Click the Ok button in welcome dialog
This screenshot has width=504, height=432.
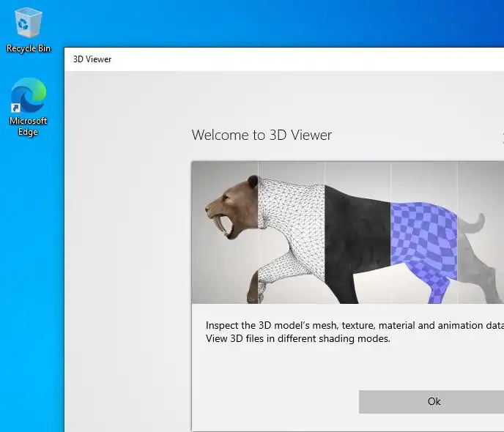tap(431, 401)
